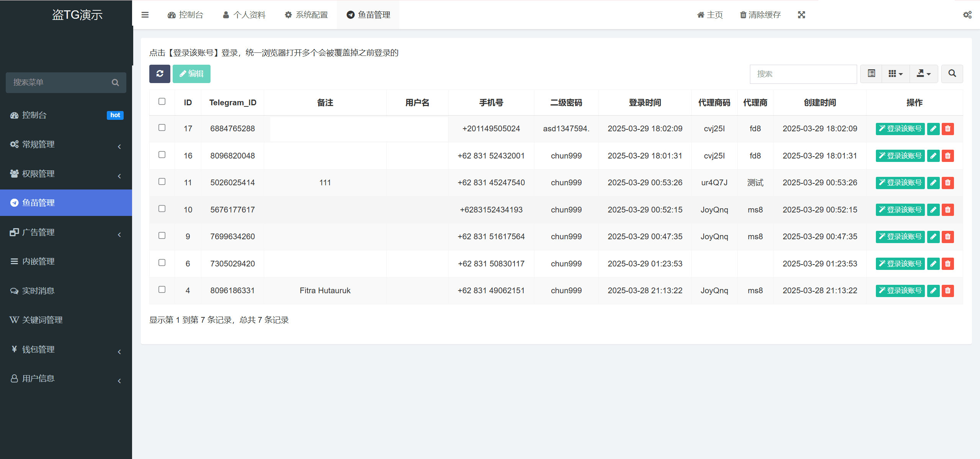The height and width of the screenshot is (459, 980).
Task: Click the refresh icon above the table
Action: pyautogui.click(x=160, y=74)
